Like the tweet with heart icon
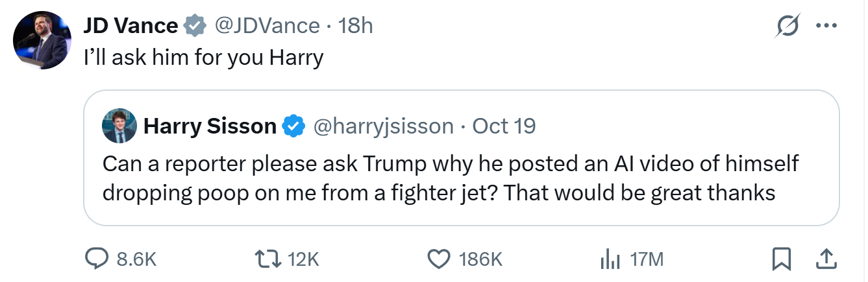 point(439,259)
